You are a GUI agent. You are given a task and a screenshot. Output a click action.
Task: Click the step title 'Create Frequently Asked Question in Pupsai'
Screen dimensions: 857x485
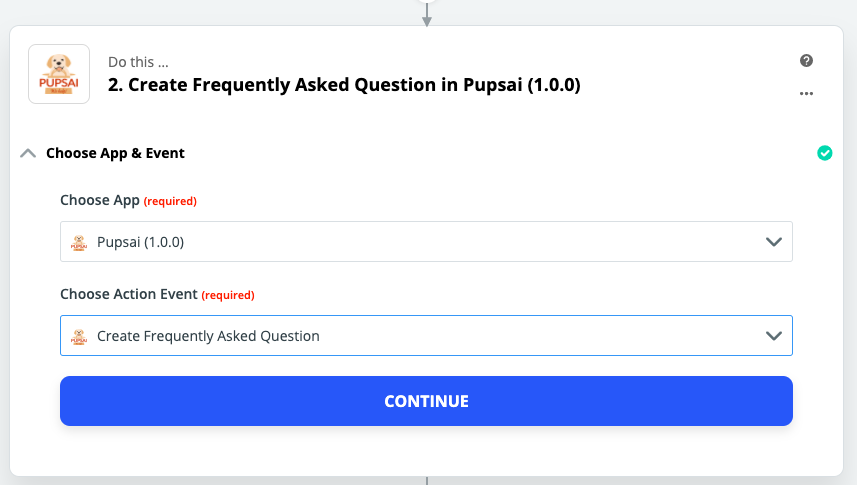pyautogui.click(x=344, y=85)
